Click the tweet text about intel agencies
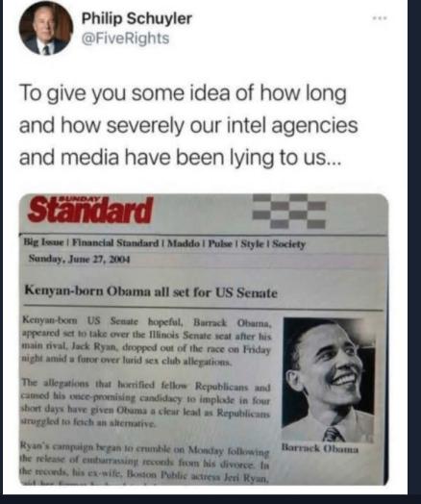 pos(188,125)
